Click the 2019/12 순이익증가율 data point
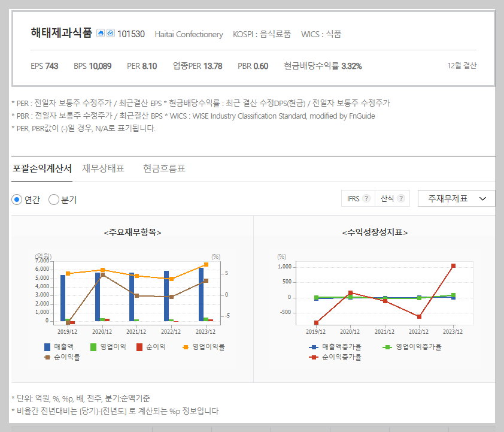This screenshot has height=432, width=504. click(x=316, y=322)
